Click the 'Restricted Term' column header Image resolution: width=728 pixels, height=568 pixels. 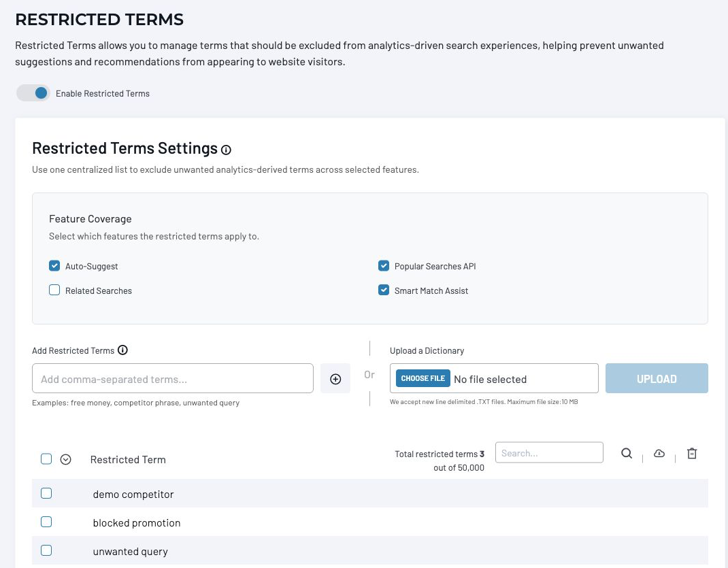(x=128, y=459)
